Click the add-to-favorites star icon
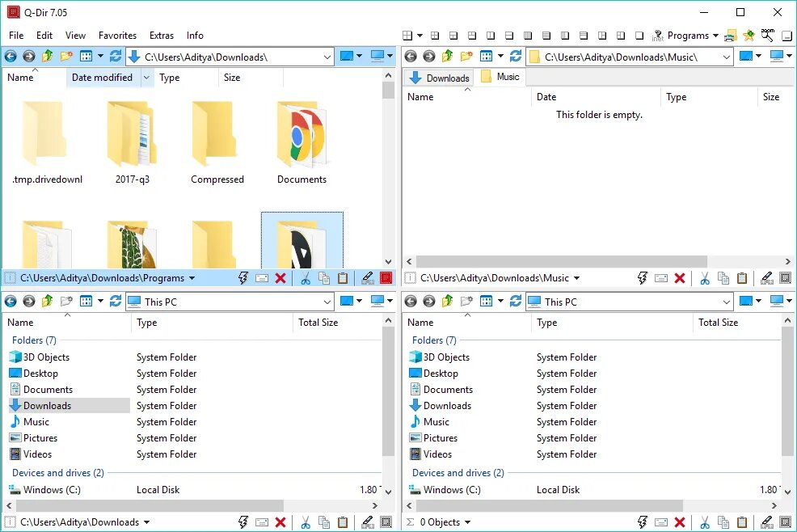 (749, 36)
